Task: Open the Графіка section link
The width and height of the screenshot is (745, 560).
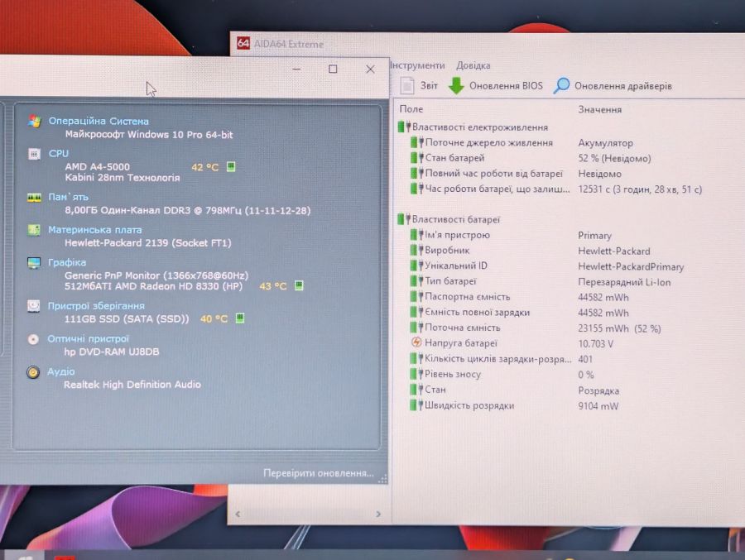Action: coord(66,262)
